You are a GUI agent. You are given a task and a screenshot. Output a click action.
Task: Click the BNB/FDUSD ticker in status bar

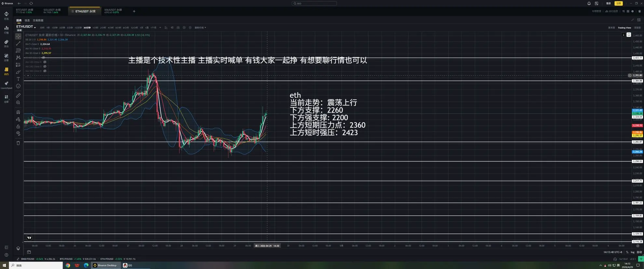point(38,259)
